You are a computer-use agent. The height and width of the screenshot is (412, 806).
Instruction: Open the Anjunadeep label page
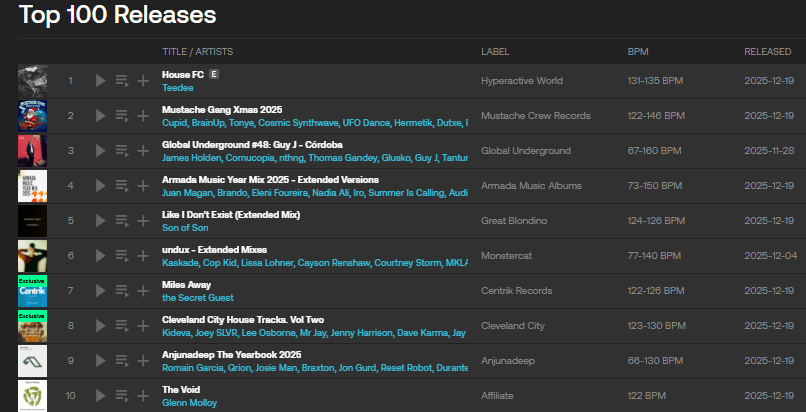(508, 361)
